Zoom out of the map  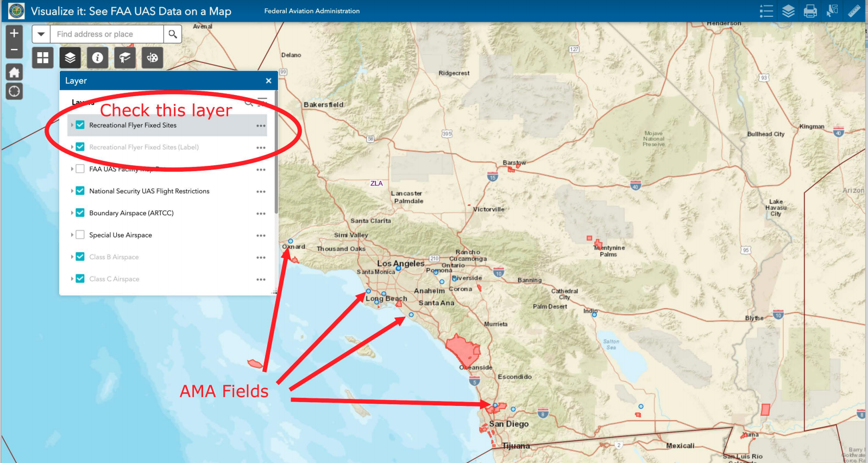(x=14, y=49)
